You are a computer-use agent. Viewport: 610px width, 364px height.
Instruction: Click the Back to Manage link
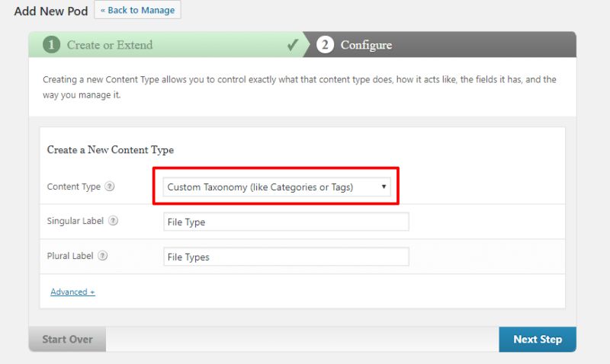pyautogui.click(x=137, y=10)
